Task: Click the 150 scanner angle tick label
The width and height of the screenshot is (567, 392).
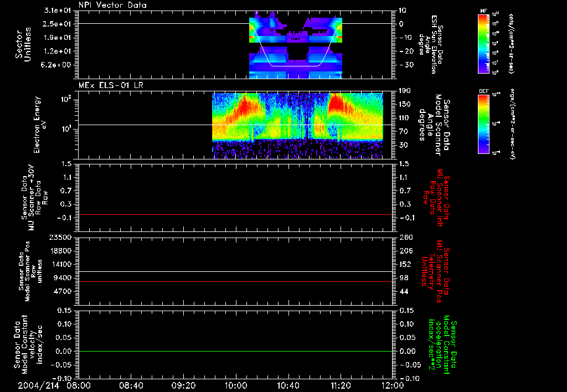Action: pos(406,105)
